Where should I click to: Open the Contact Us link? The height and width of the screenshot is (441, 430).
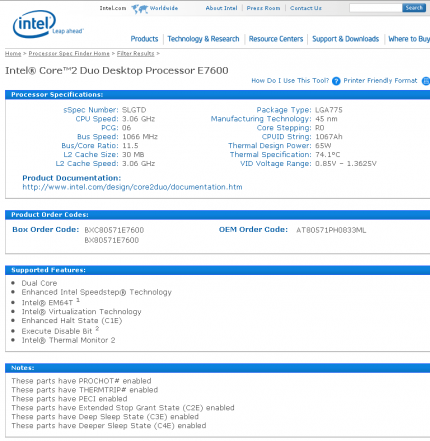(x=306, y=8)
